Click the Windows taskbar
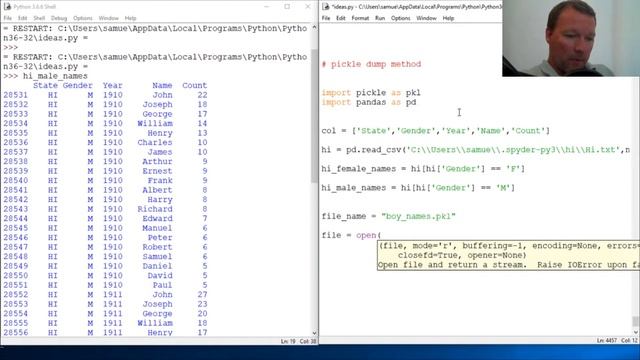The image size is (640, 360). pyautogui.click(x=320, y=353)
